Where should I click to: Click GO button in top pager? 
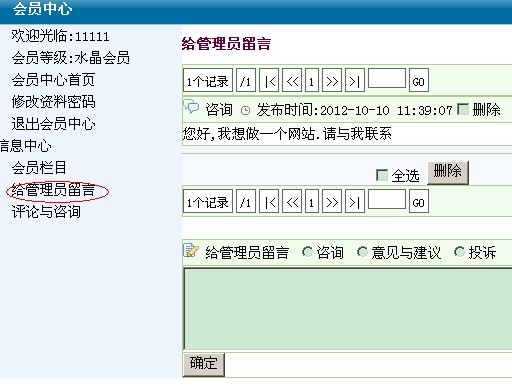click(x=419, y=80)
